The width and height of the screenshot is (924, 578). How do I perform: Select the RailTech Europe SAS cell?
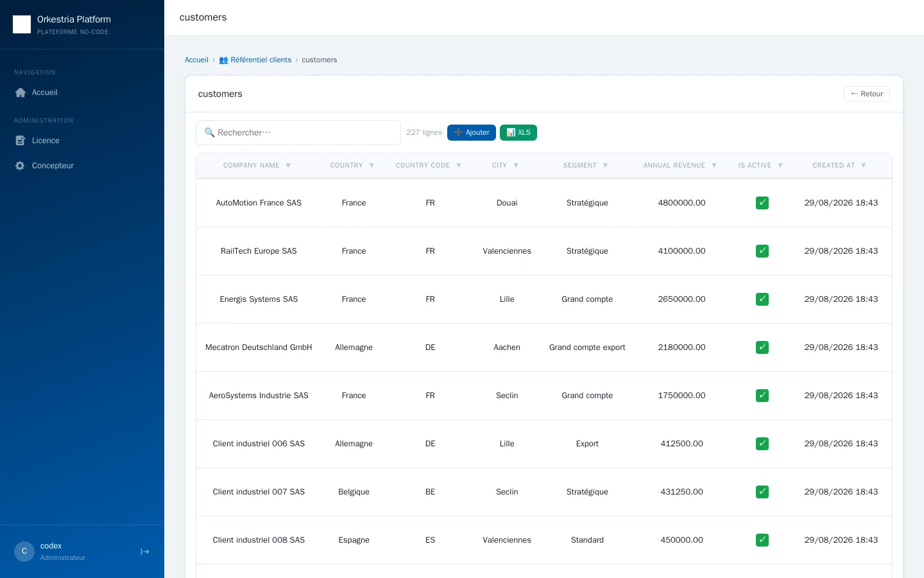pos(259,251)
